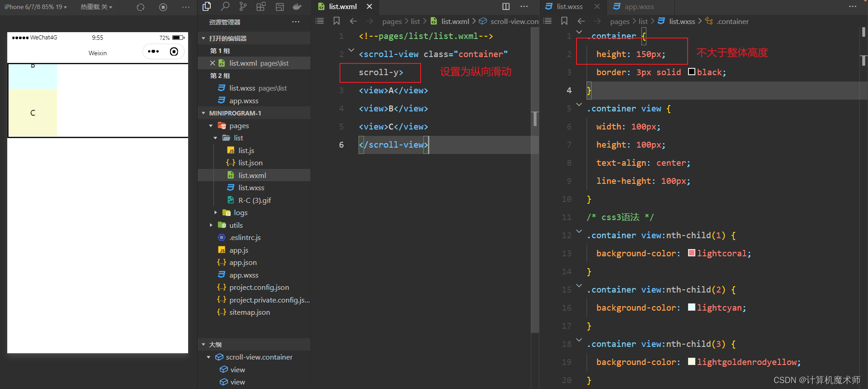Open the Source Control icon
Image resolution: width=868 pixels, height=389 pixels.
243,6
